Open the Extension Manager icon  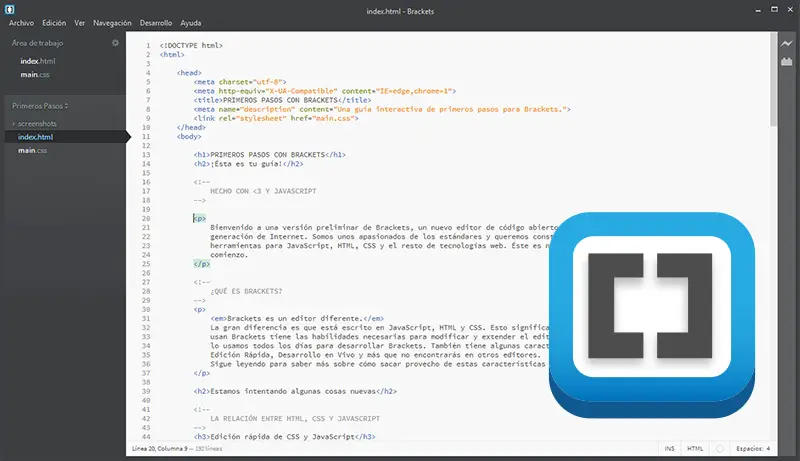[x=786, y=62]
